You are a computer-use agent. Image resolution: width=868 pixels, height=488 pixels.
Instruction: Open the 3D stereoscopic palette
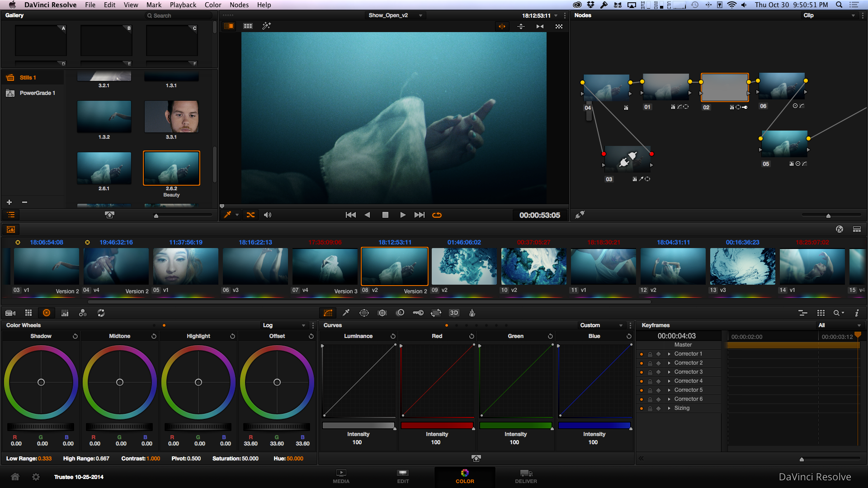coord(454,313)
